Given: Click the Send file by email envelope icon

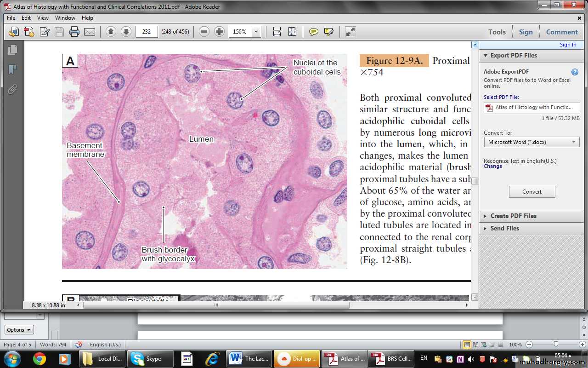Looking at the screenshot, I should click(89, 32).
